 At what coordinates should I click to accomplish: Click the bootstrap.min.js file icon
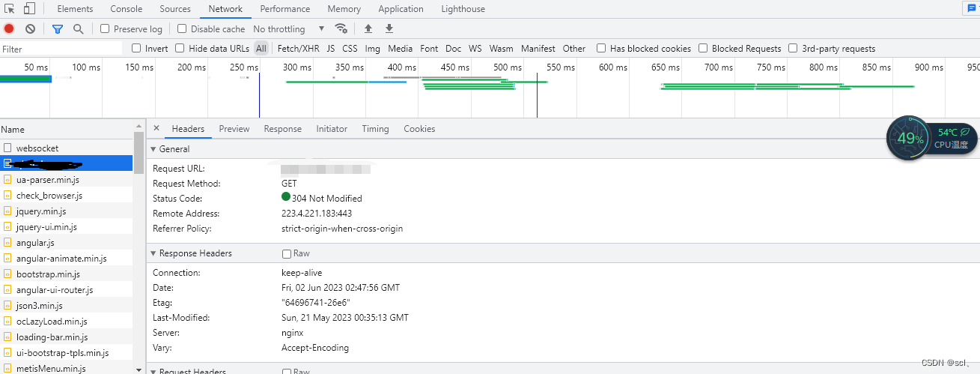[7, 274]
